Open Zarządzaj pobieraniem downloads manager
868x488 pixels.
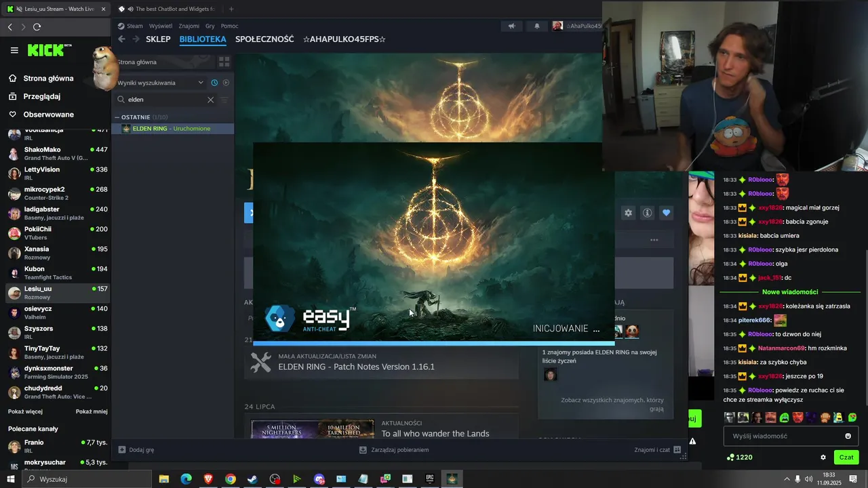point(394,449)
